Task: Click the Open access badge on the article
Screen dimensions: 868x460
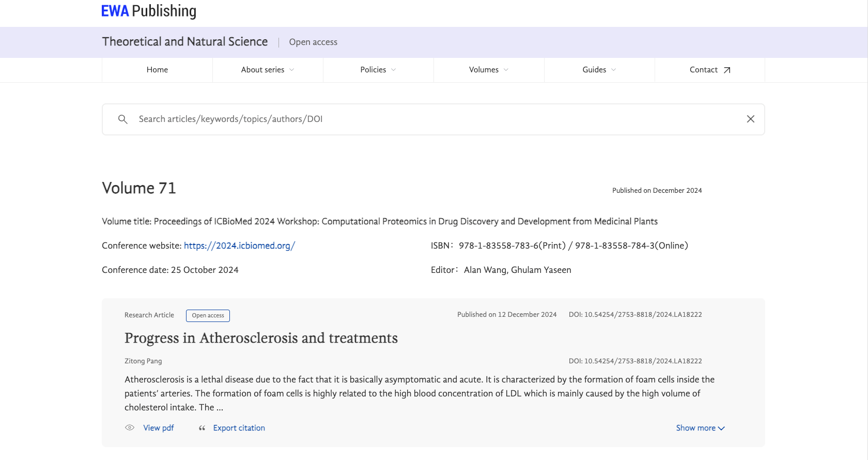Action: coord(208,315)
